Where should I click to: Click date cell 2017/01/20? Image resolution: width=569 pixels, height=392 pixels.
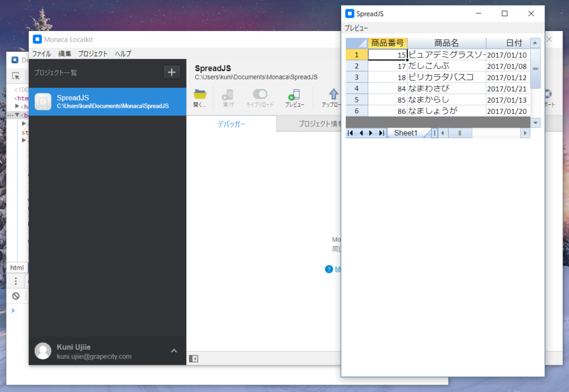(x=508, y=111)
